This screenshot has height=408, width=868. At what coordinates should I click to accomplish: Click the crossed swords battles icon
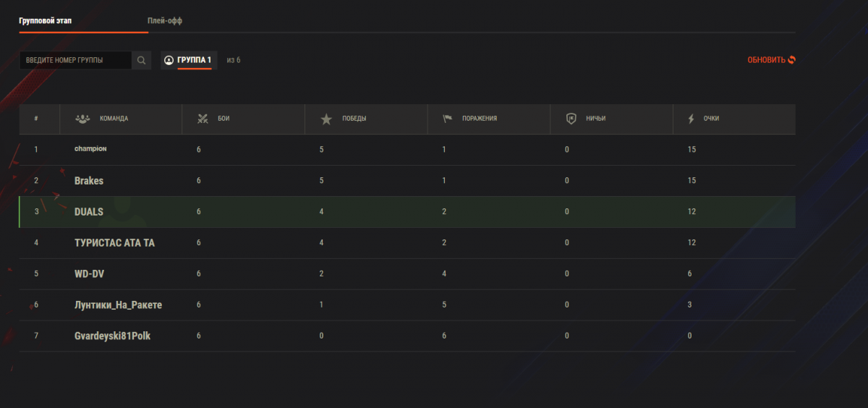(203, 119)
